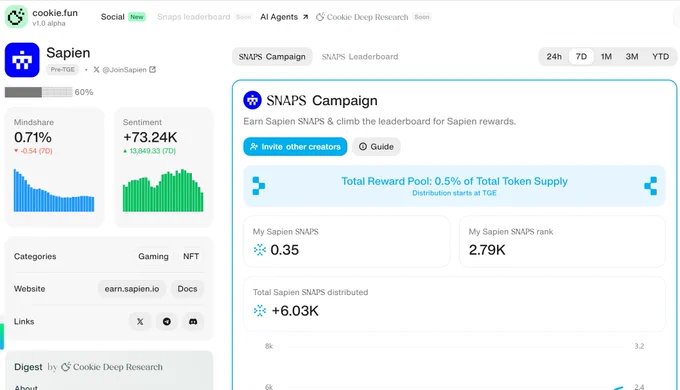Click the cookie icon in Digest header
The image size is (680, 390).
(66, 367)
